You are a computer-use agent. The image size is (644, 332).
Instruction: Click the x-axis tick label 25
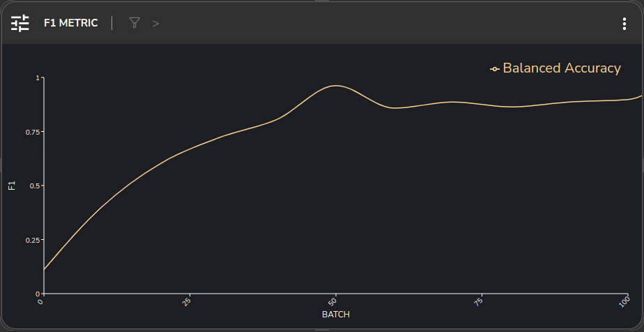point(187,301)
